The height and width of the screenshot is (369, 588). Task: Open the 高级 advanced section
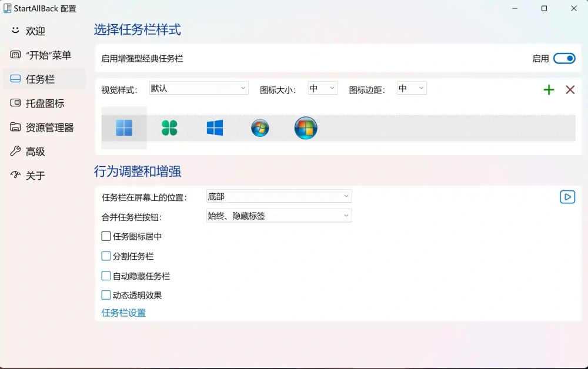(44, 152)
